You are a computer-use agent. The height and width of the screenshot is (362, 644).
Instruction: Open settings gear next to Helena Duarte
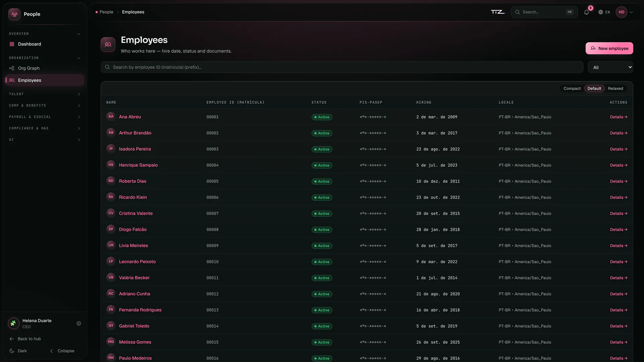point(79,323)
